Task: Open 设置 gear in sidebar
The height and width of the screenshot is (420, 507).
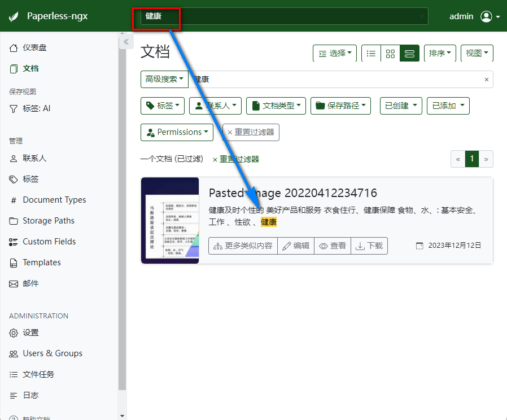Action: pos(30,333)
